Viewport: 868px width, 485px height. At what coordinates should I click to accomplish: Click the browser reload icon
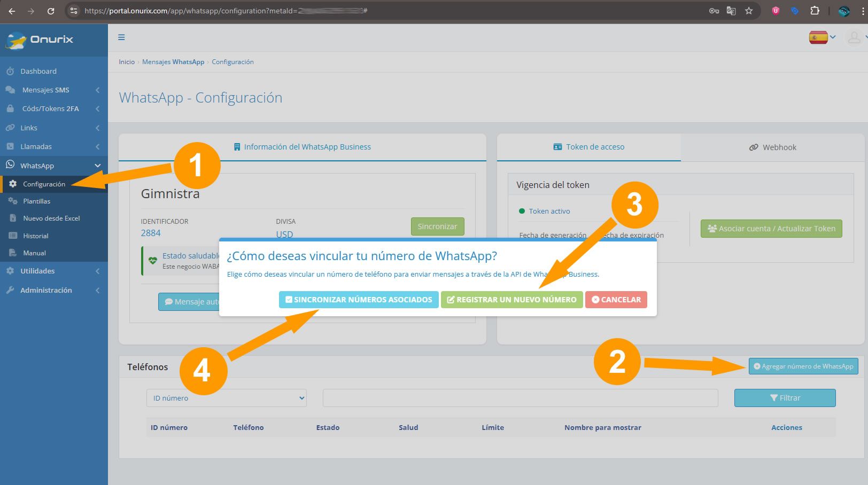coord(51,11)
